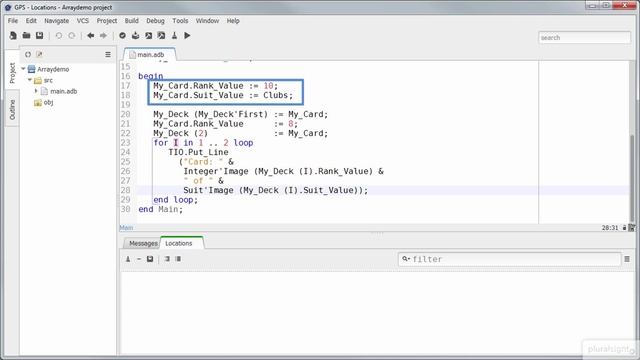The image size is (640, 360).
Task: Check semantics of the file with checkmark icon
Action: pos(122,36)
